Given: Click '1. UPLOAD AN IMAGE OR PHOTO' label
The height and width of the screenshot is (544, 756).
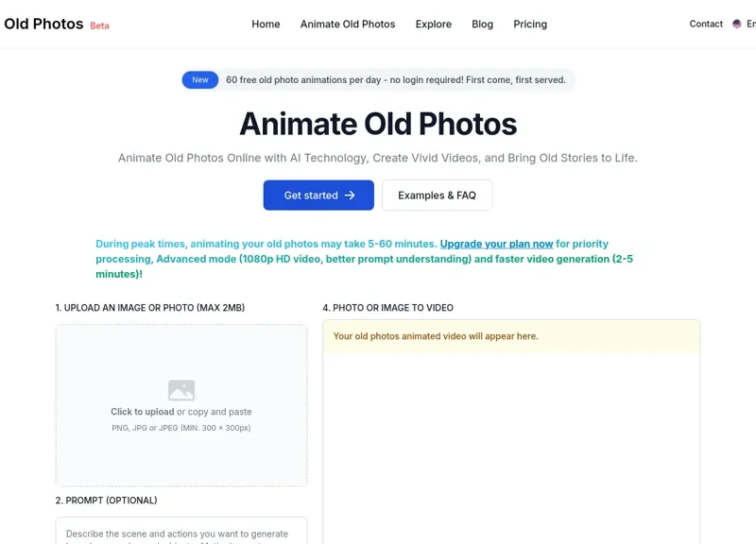Looking at the screenshot, I should pos(150,308).
